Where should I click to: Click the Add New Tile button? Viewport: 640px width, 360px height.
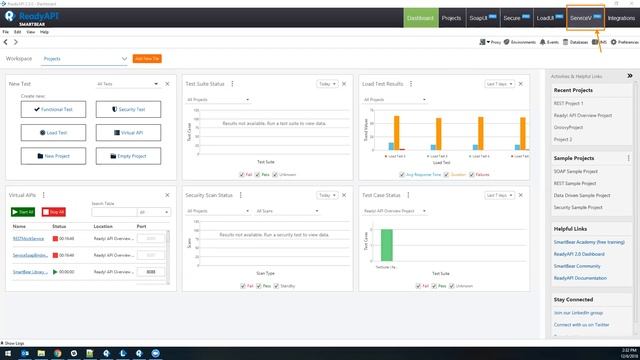[147, 59]
